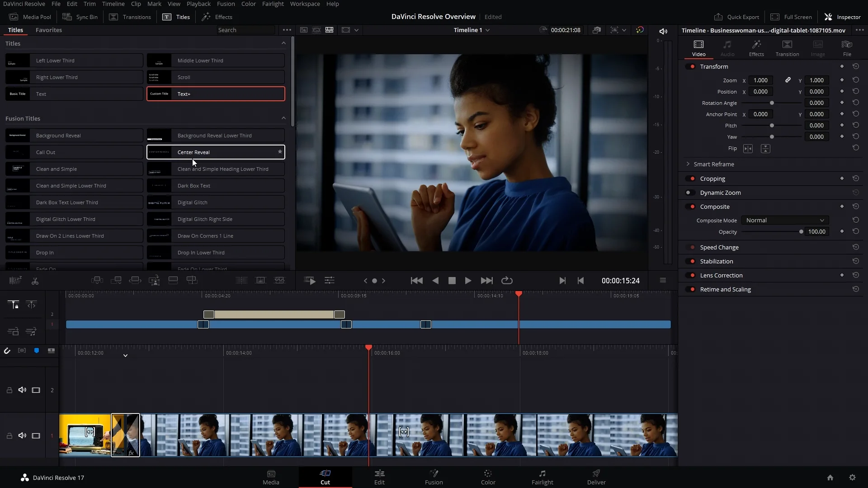The height and width of the screenshot is (488, 868).
Task: Open the Effects tab in Inspector
Action: (756, 48)
